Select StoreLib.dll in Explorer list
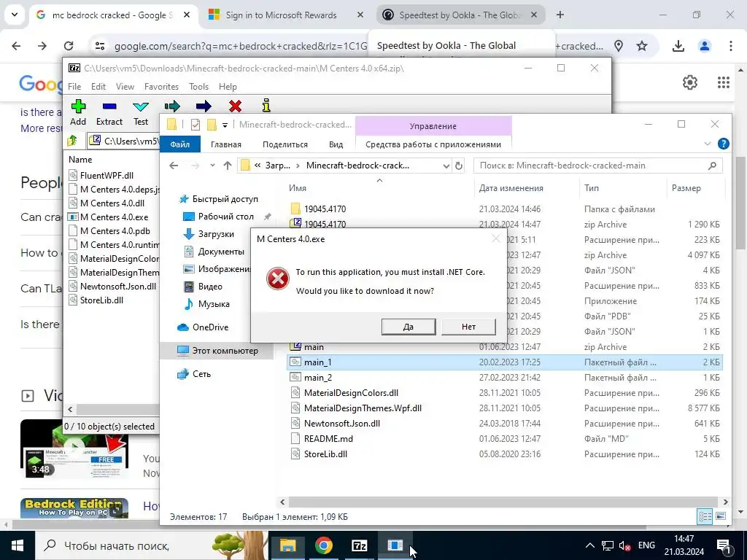The width and height of the screenshot is (747, 560). pyautogui.click(x=325, y=454)
